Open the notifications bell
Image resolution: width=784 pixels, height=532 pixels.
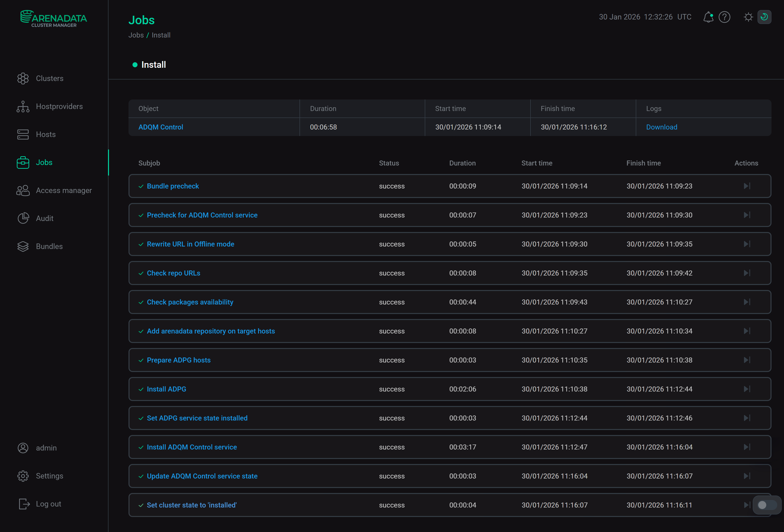click(x=708, y=17)
